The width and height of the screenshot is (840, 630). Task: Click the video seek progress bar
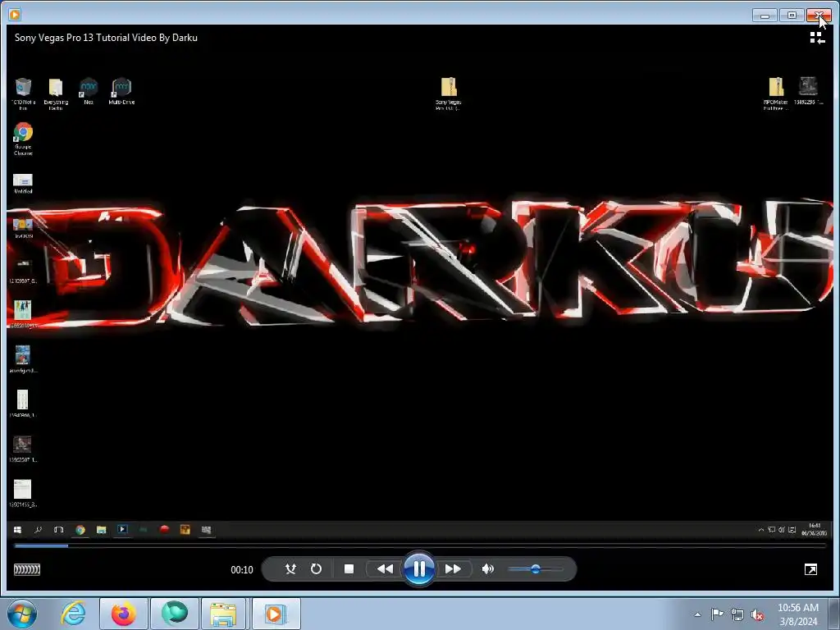(x=420, y=546)
